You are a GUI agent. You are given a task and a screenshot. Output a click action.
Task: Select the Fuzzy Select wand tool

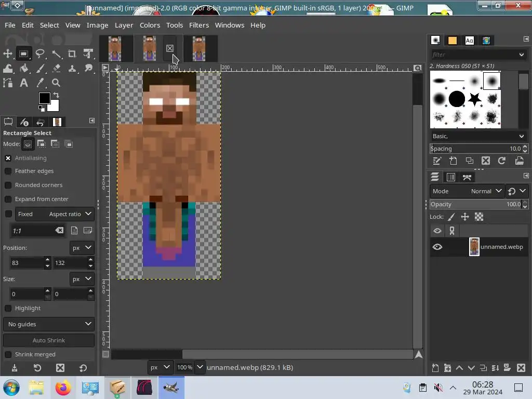point(56,54)
